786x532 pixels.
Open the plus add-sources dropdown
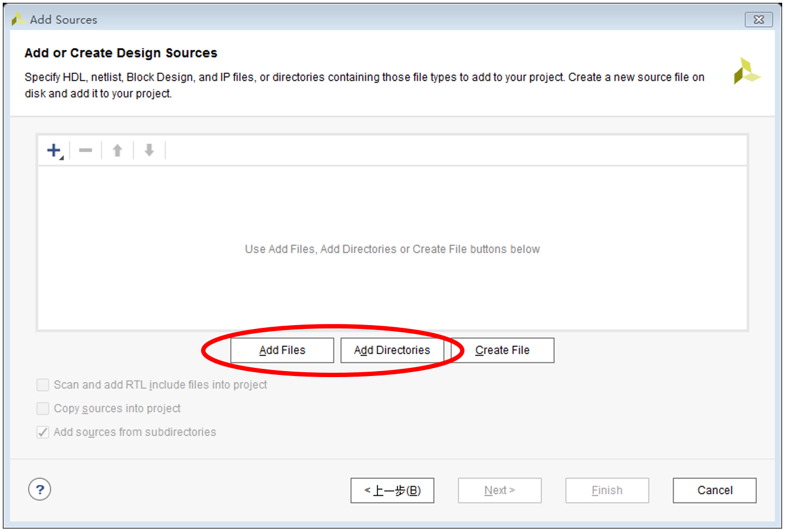[55, 151]
